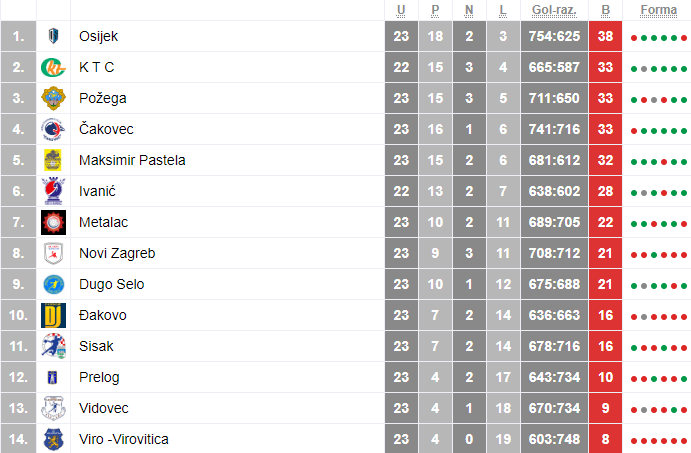
Task: Open the Dugo Selo team crest
Action: pyautogui.click(x=53, y=284)
